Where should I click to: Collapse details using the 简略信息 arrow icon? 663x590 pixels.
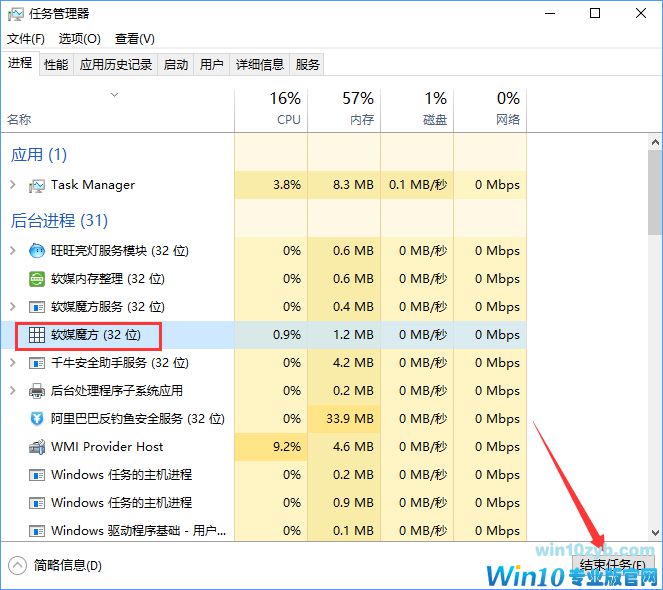tap(17, 565)
